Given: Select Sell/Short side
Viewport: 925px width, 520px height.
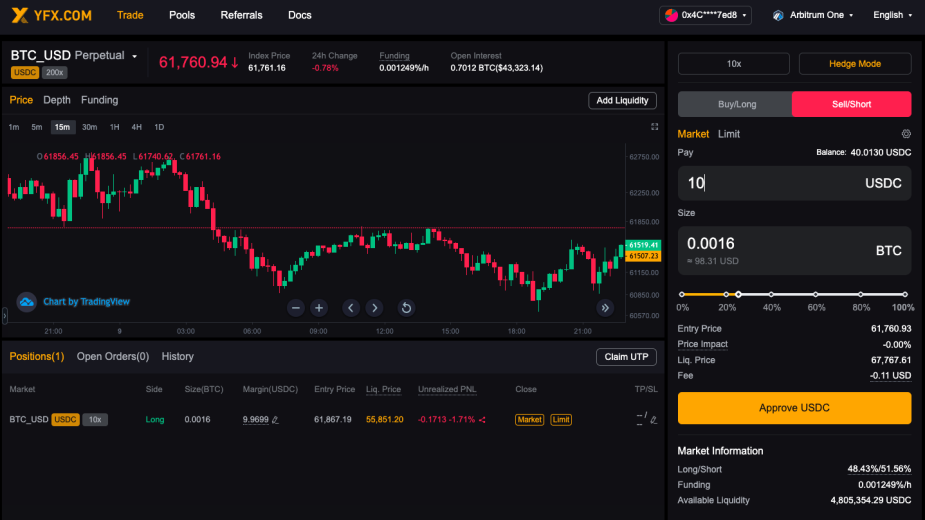Looking at the screenshot, I should (851, 104).
